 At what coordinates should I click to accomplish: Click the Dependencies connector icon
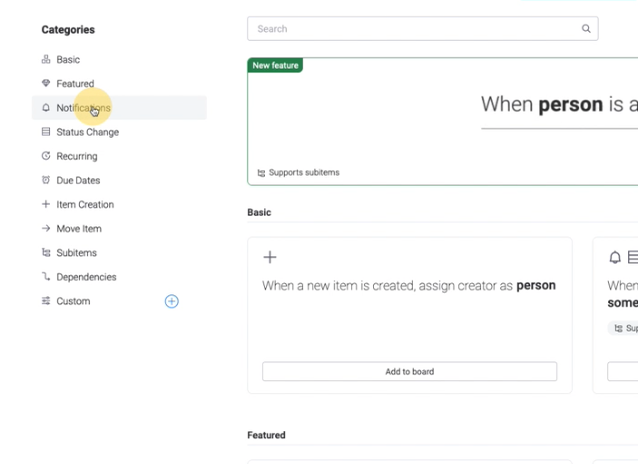click(x=46, y=277)
